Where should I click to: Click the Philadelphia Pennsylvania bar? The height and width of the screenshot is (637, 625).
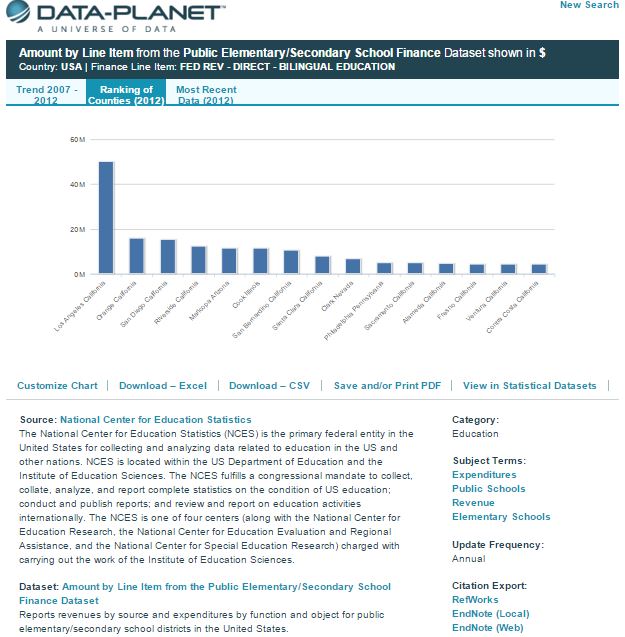[384, 268]
